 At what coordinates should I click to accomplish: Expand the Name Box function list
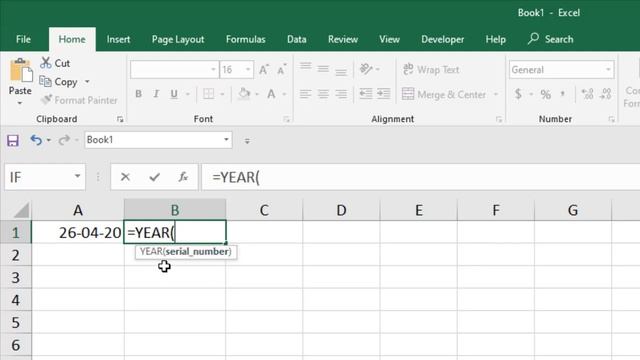pyautogui.click(x=77, y=176)
